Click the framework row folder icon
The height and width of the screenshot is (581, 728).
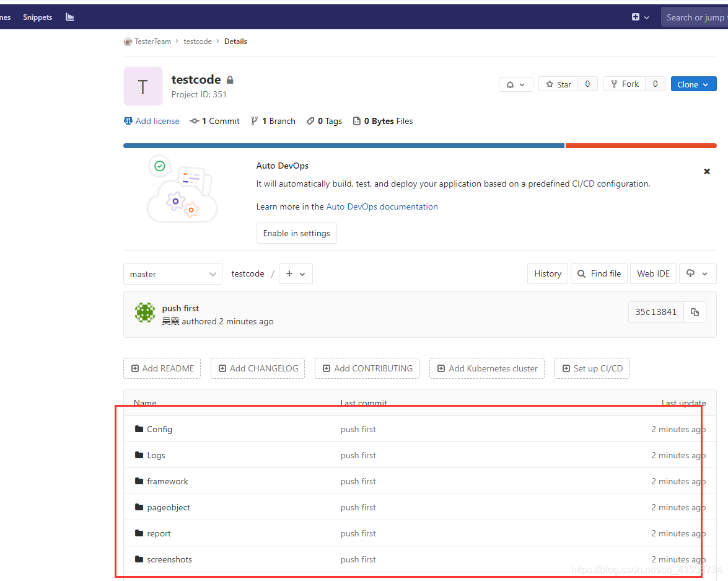click(x=139, y=481)
